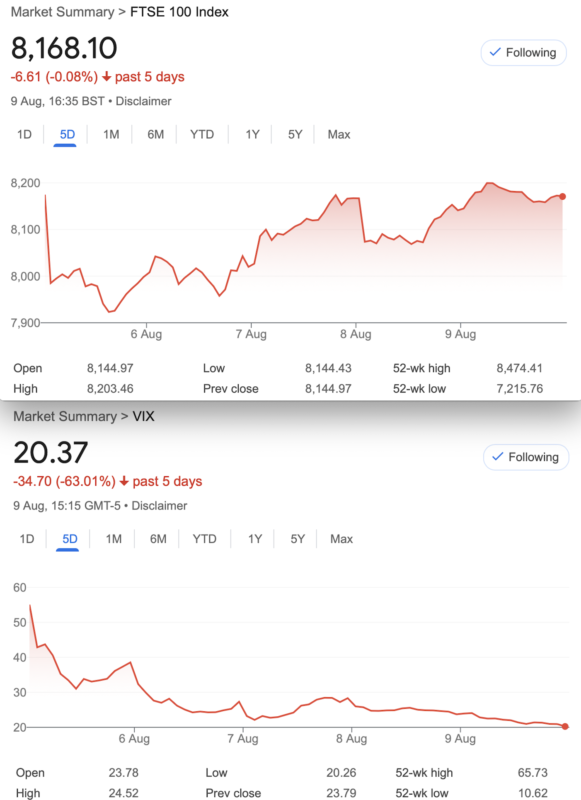This screenshot has width=581, height=800.
Task: Select the 5Y tab for VIX
Action: coord(297,539)
